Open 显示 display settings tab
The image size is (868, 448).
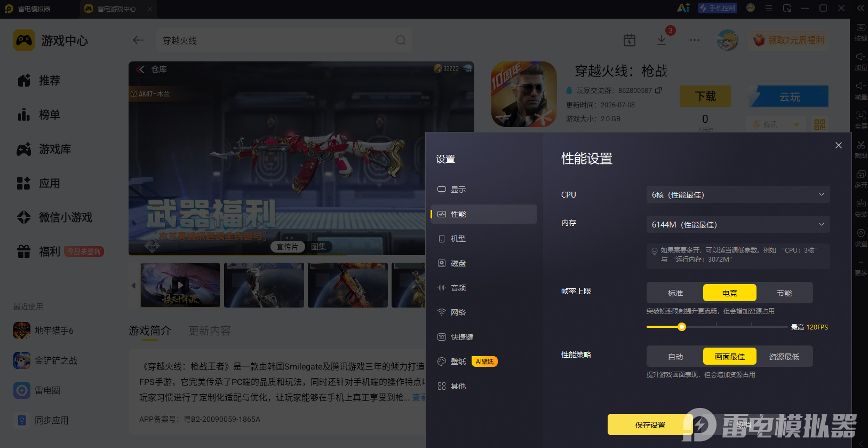click(x=484, y=190)
